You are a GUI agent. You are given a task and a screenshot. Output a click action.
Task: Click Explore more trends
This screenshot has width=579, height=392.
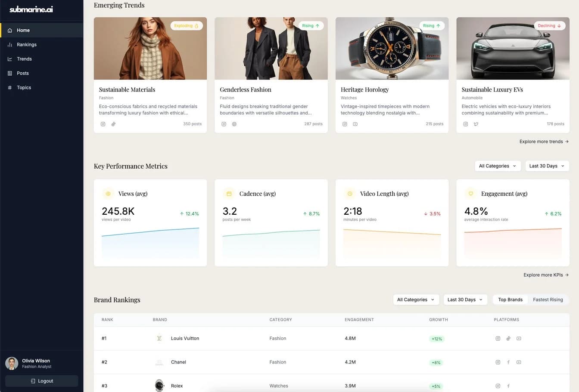[x=544, y=141]
